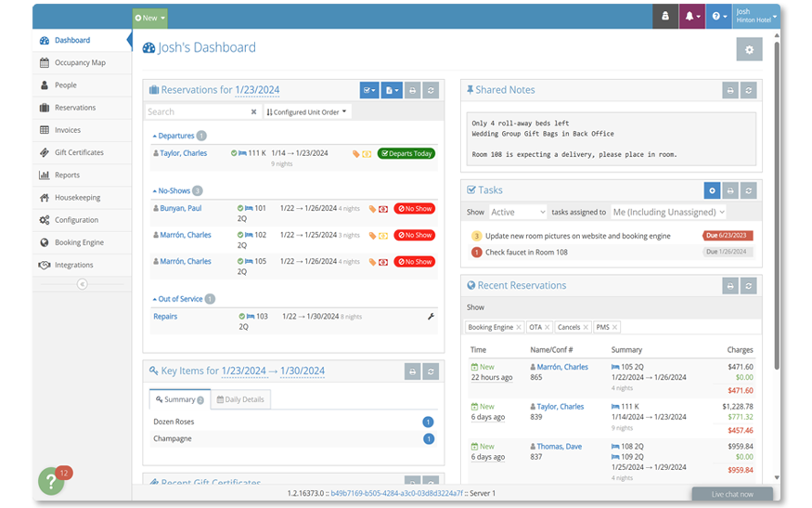The width and height of the screenshot is (812, 508).
Task: Clear the reservations search box
Action: pyautogui.click(x=253, y=112)
